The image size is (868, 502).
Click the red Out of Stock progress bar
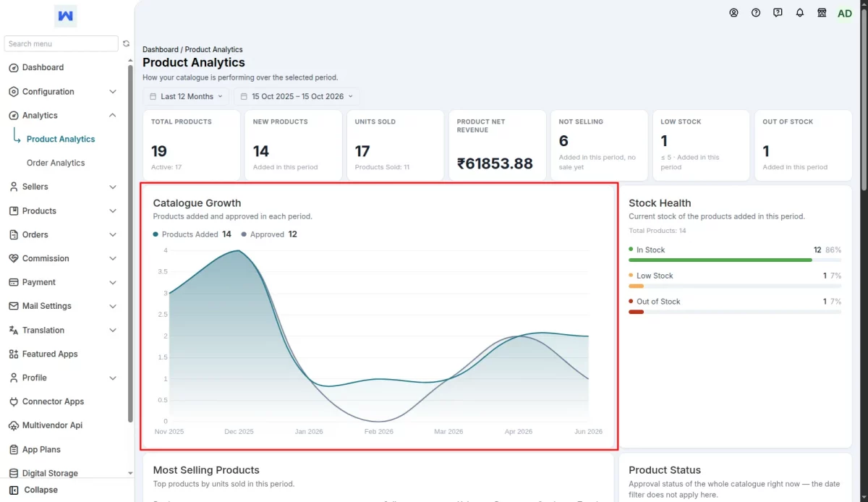coord(637,312)
